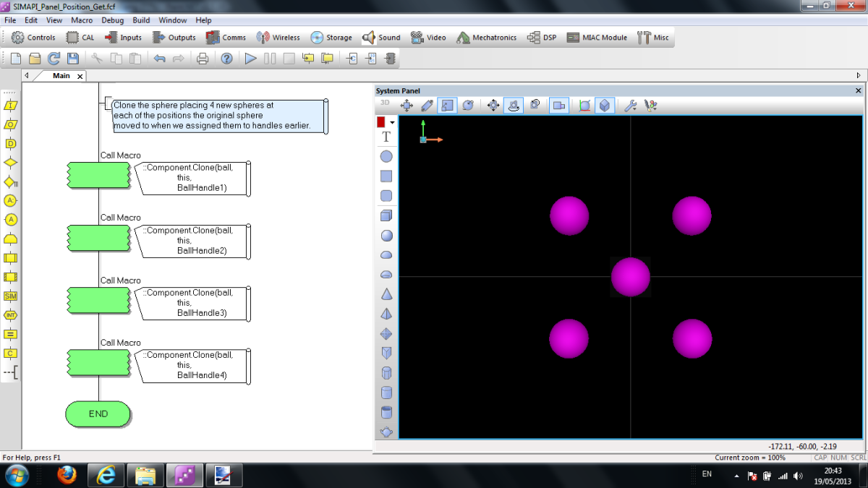Open the Mechatronics component category dropdown
868x488 pixels.
(x=486, y=38)
